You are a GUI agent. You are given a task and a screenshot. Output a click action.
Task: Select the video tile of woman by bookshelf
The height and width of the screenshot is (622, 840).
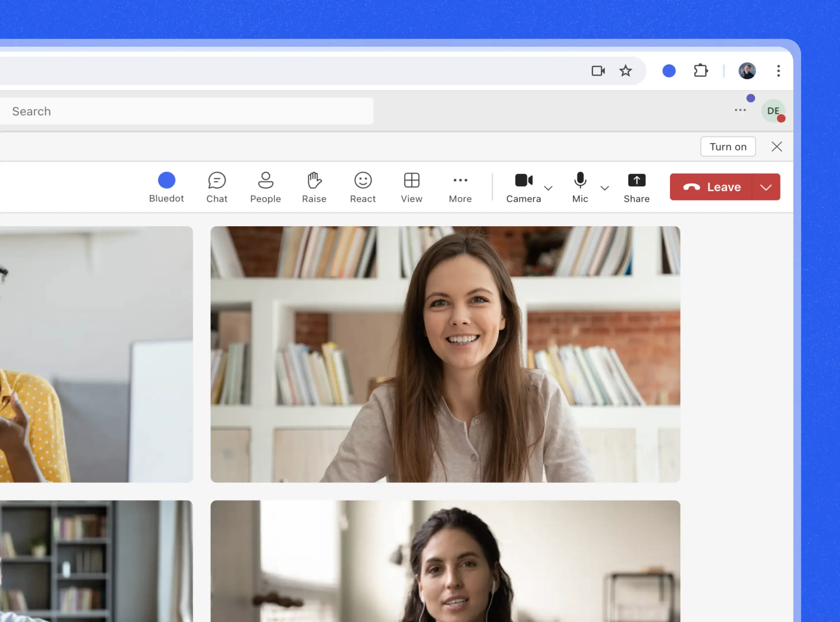[445, 354]
